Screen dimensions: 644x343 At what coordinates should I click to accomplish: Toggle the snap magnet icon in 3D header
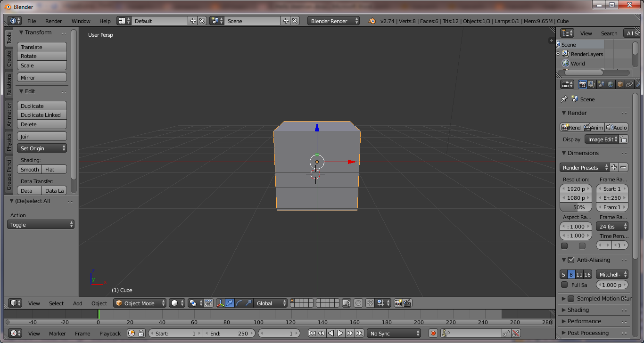pyautogui.click(x=370, y=303)
